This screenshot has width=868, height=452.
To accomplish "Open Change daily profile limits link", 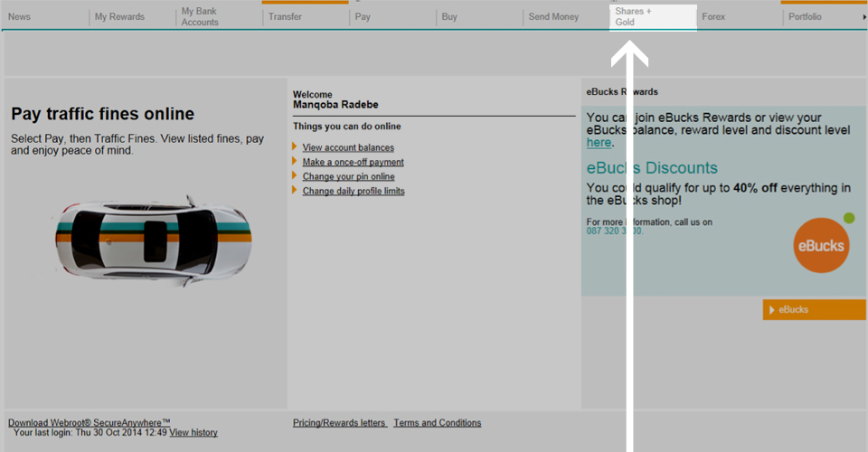I will click(354, 192).
